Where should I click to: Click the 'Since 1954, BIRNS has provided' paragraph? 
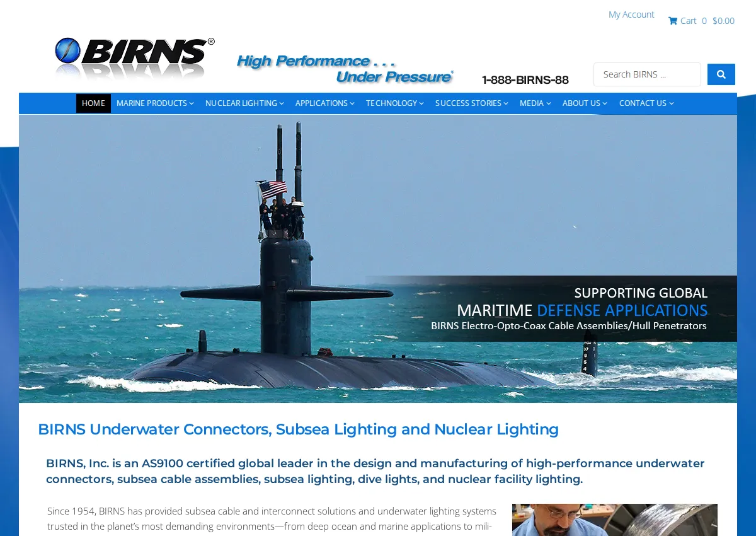coord(272,518)
